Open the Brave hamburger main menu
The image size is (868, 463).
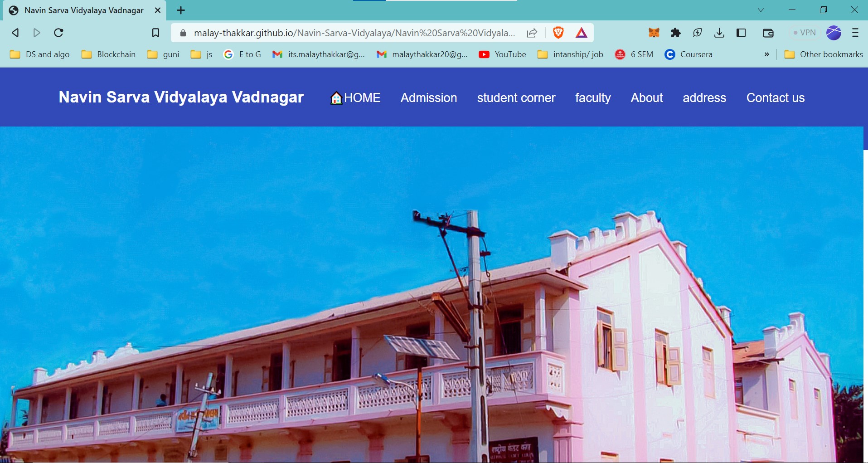point(855,33)
